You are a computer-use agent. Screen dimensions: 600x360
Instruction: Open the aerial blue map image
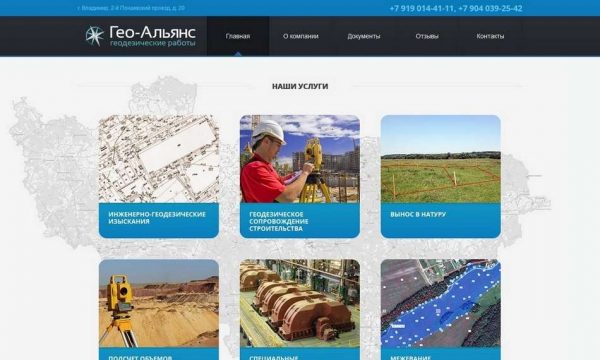(440, 303)
